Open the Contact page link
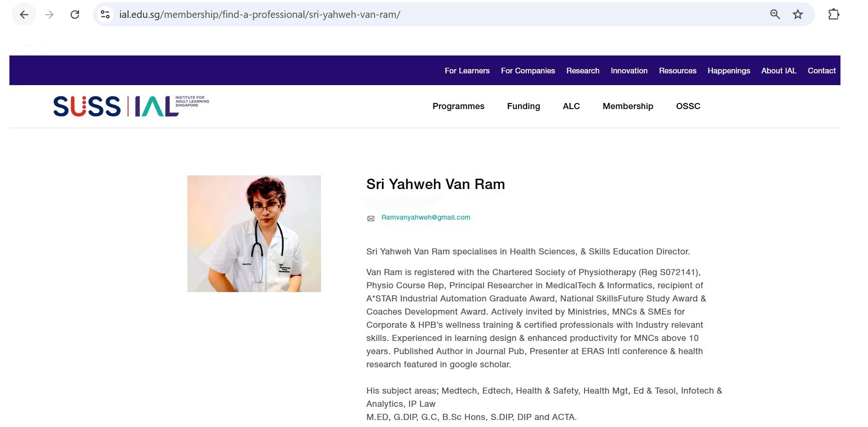Screen dimensions: 868x427 coord(821,71)
